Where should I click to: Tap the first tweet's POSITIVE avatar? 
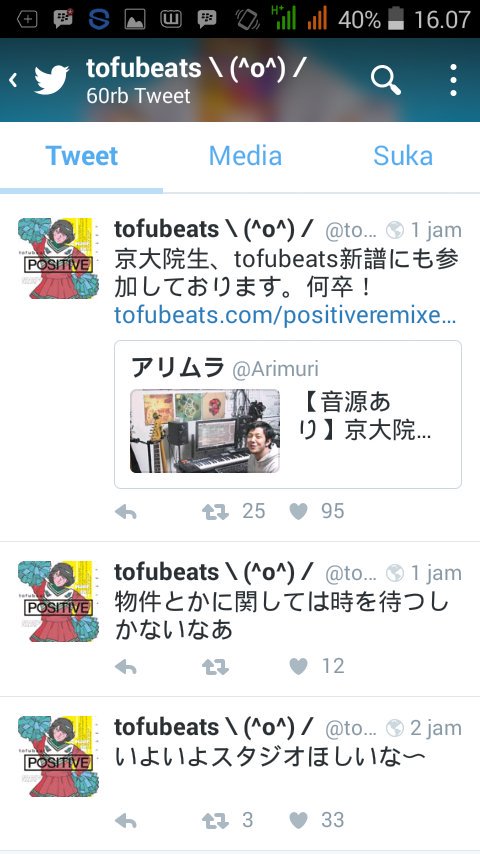58,258
